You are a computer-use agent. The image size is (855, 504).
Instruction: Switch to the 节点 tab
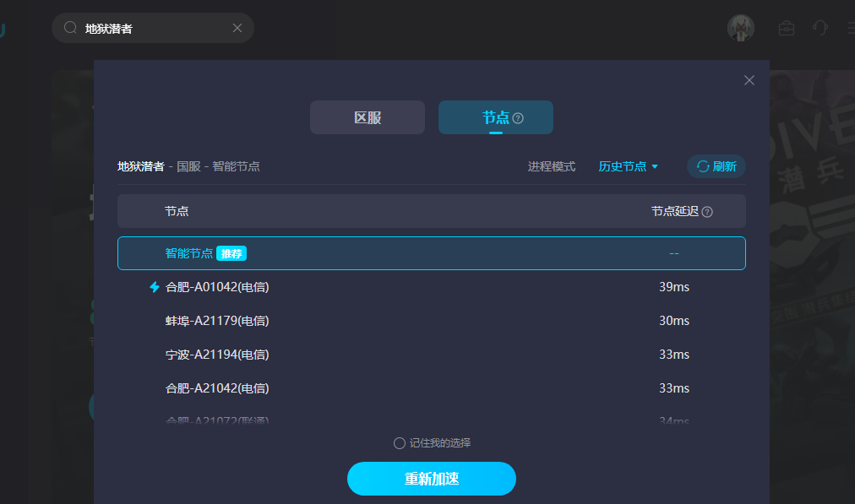click(x=496, y=117)
